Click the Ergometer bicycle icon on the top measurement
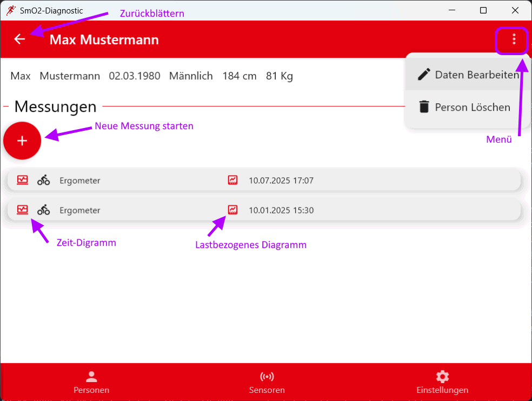Image resolution: width=532 pixels, height=401 pixels. click(43, 179)
